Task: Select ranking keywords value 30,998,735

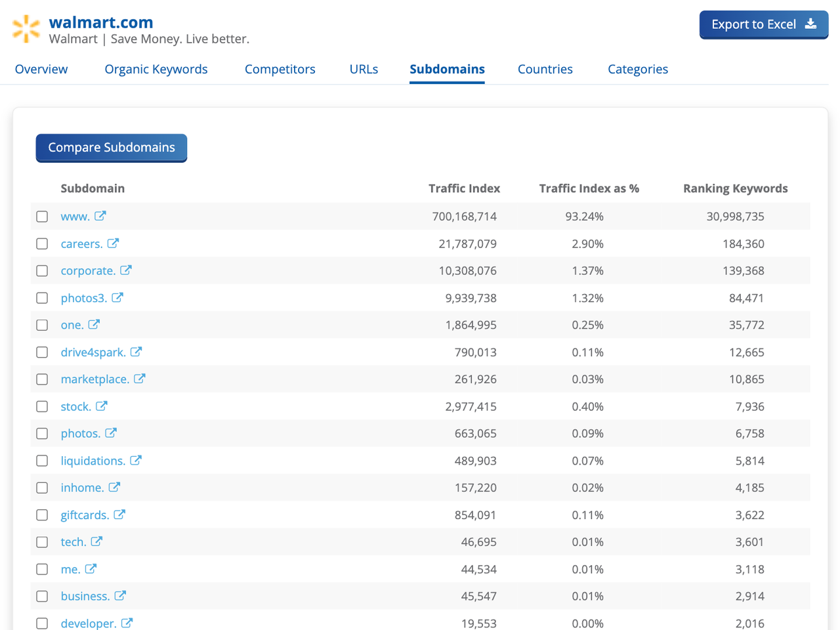Action: (x=735, y=217)
